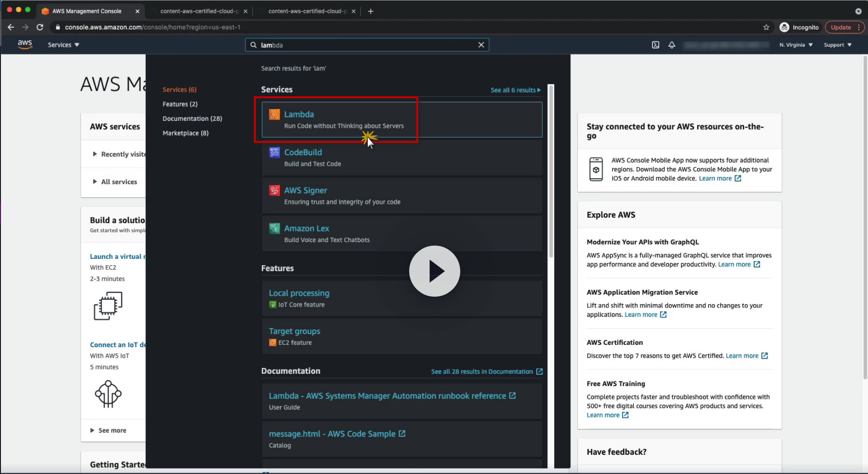The width and height of the screenshot is (868, 474).
Task: Click the browser back arrow
Action: coord(11,27)
